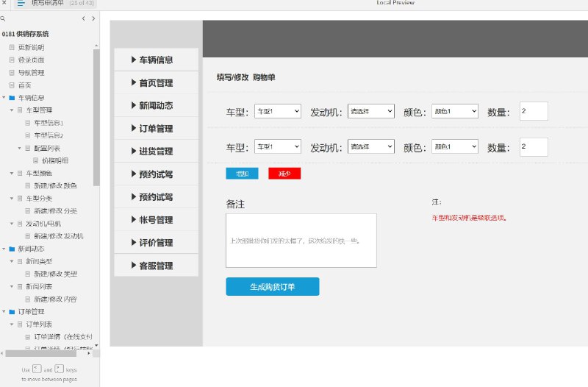This screenshot has height=387, width=588.
Task: Open 新闻动态 folder in page tree
Action: pos(31,249)
